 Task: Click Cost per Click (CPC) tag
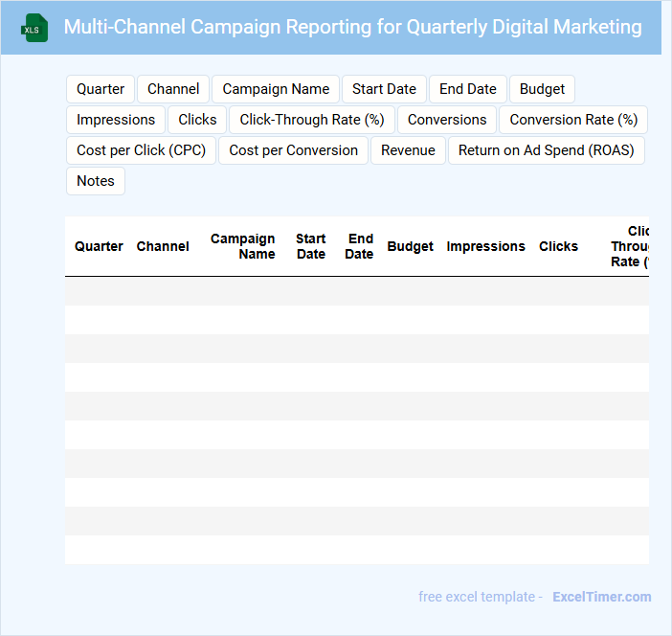coord(141,150)
